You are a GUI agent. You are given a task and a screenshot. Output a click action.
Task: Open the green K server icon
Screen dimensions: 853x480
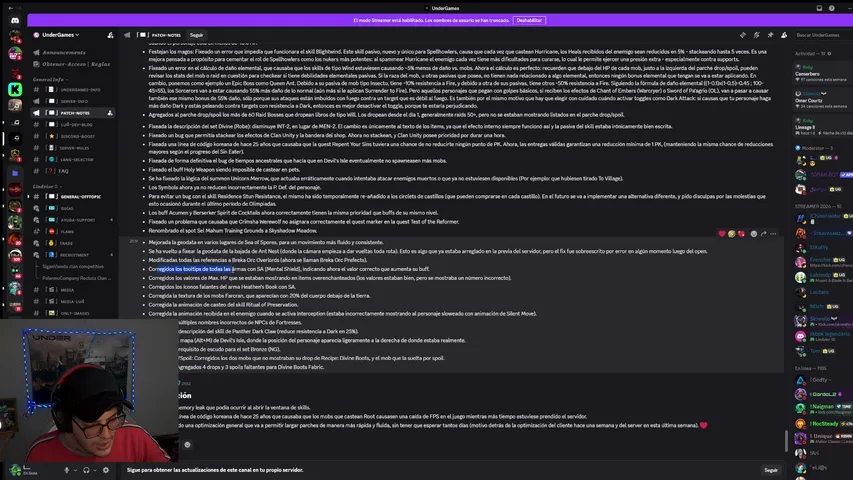click(x=15, y=89)
